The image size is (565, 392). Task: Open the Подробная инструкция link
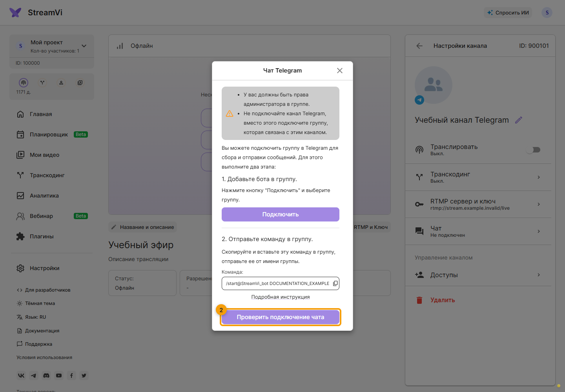pos(281,297)
